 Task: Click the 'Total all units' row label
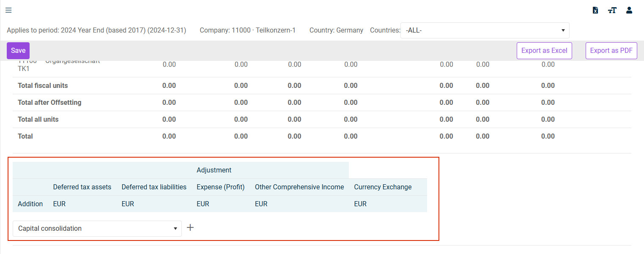[38, 119]
